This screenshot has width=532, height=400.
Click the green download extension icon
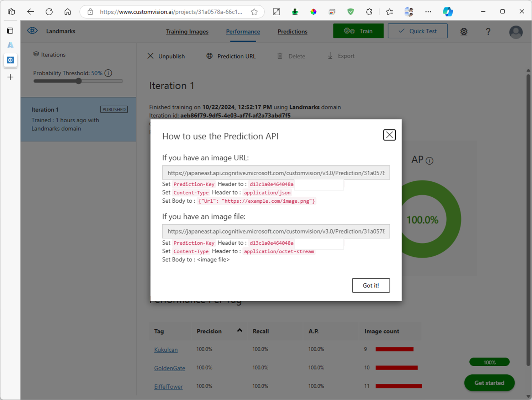pos(295,12)
